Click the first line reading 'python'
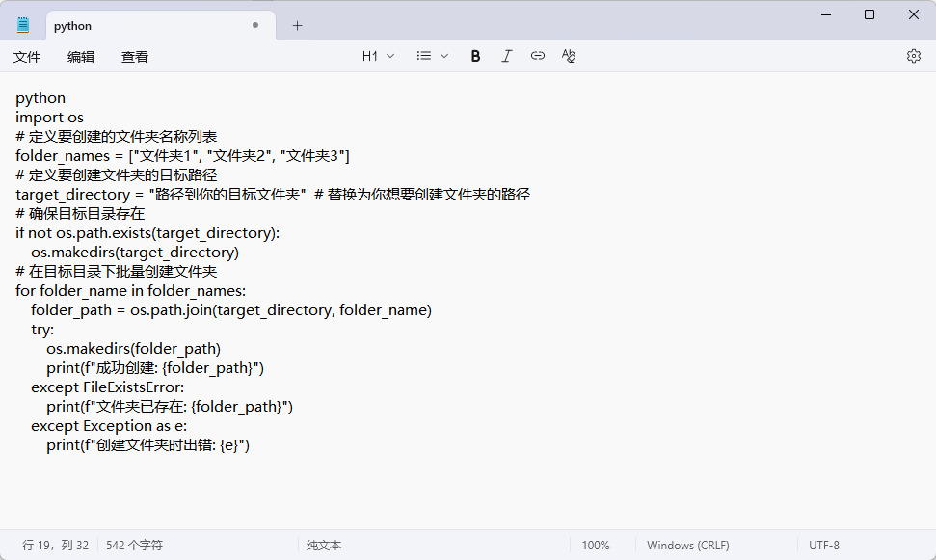Image resolution: width=936 pixels, height=560 pixels. (x=40, y=98)
